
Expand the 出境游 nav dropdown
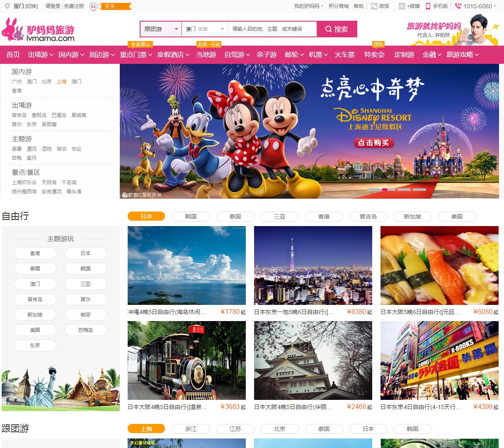pos(41,55)
